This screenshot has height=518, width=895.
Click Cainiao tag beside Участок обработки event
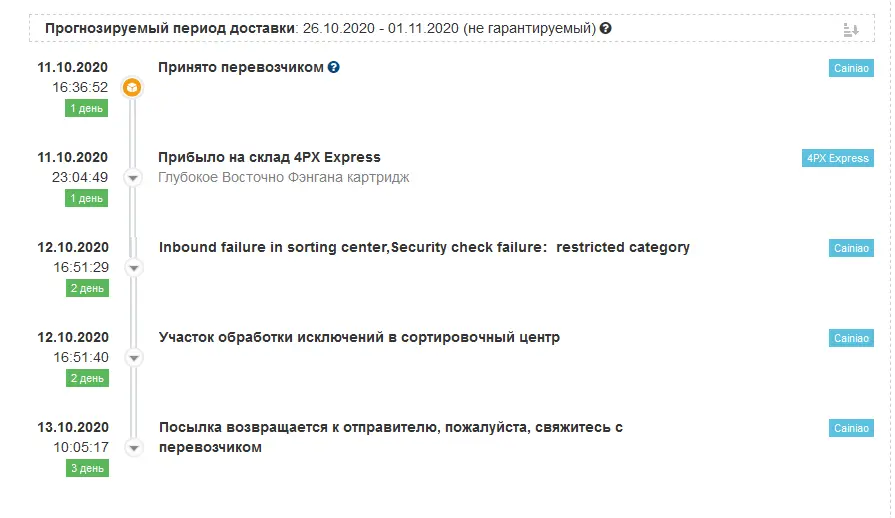tap(851, 338)
